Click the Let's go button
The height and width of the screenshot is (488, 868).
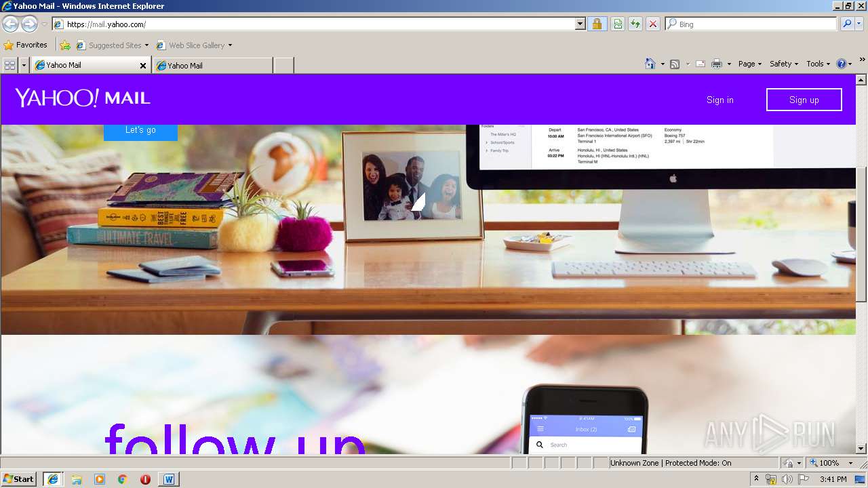click(140, 131)
